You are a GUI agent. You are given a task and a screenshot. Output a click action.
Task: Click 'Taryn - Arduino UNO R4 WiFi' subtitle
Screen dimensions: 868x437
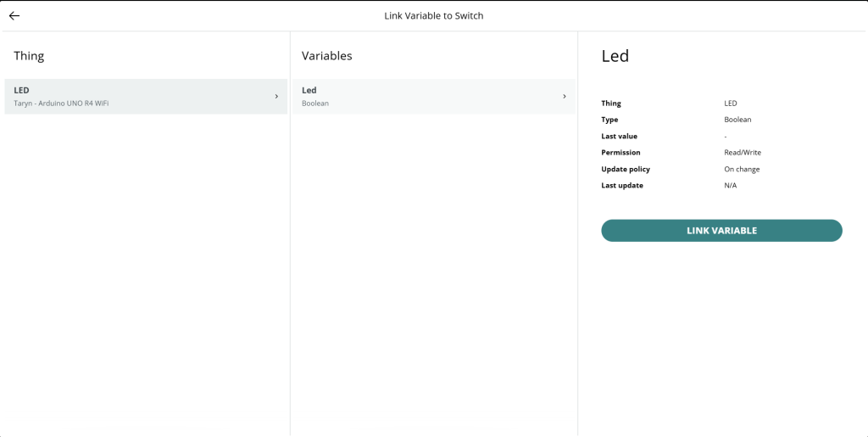coord(61,104)
